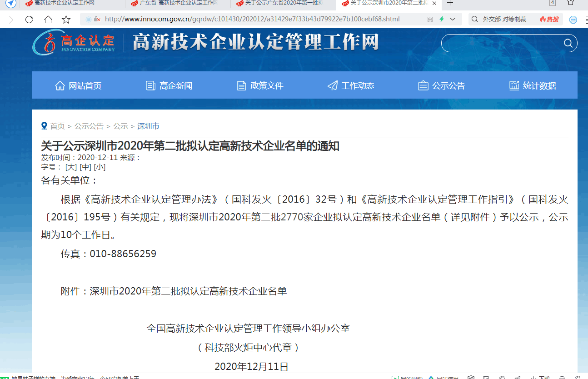Reload the page with the refresh icon
The image size is (588, 379).
coord(29,19)
